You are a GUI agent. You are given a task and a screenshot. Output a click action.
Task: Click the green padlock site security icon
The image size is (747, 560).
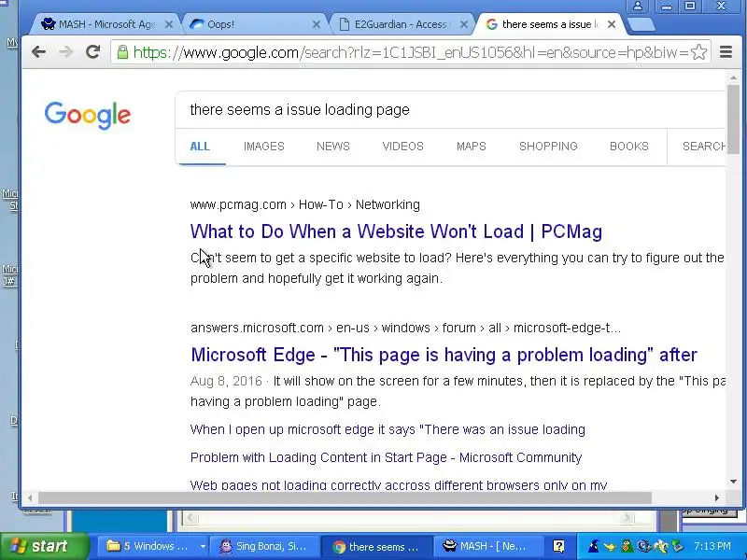point(123,52)
